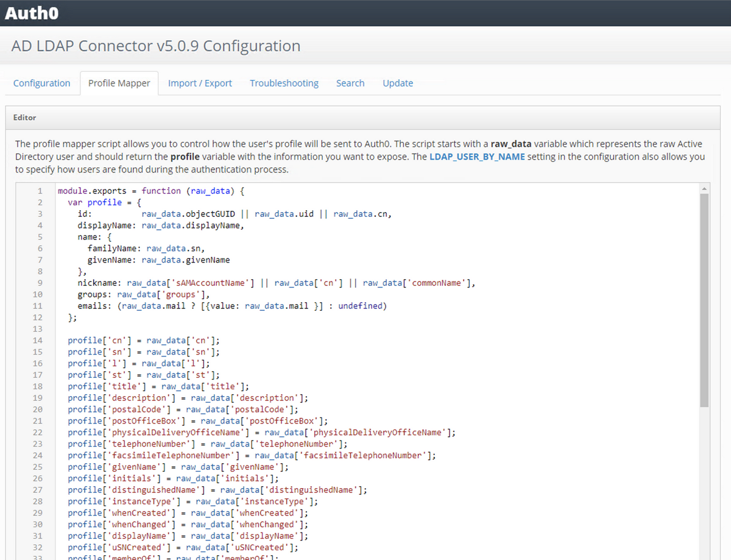The width and height of the screenshot is (731, 560).
Task: Switch to Import / Export tab
Action: 200,83
